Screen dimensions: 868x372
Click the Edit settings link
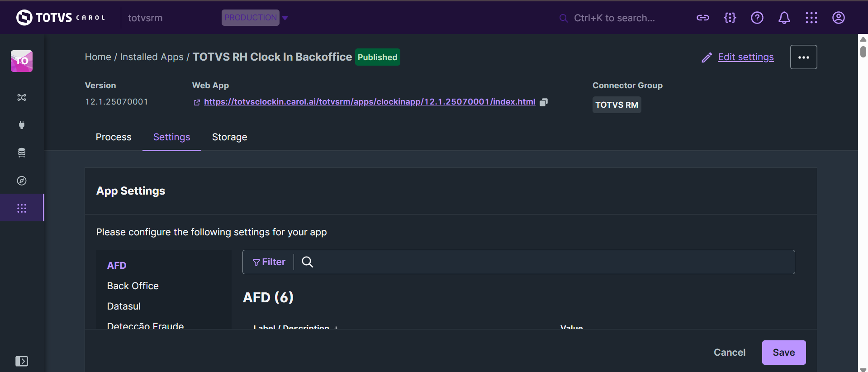tap(745, 57)
